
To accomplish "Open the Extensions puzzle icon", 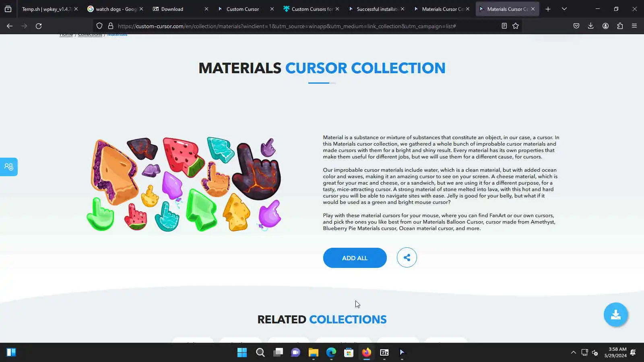I will point(620,26).
